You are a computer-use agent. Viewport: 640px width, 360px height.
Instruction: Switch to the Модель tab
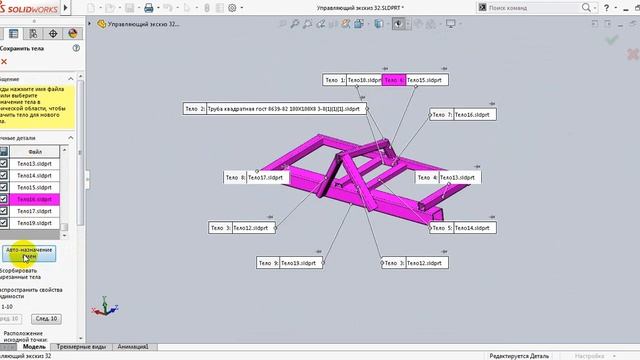click(x=34, y=347)
